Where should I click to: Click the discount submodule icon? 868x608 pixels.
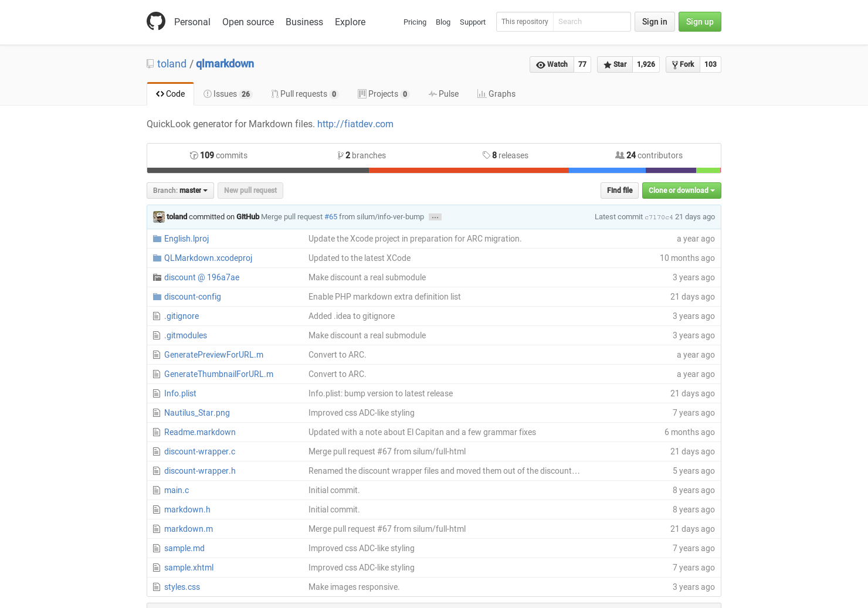coord(157,277)
